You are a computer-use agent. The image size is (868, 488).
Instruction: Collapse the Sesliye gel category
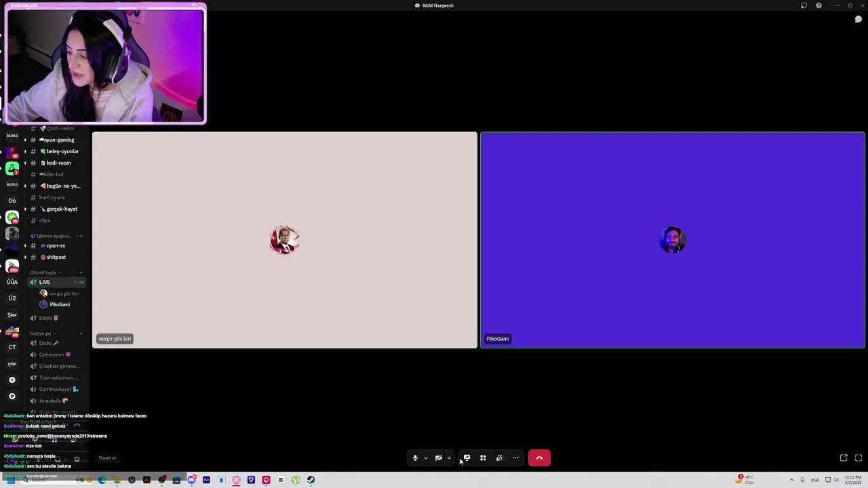tap(42, 333)
